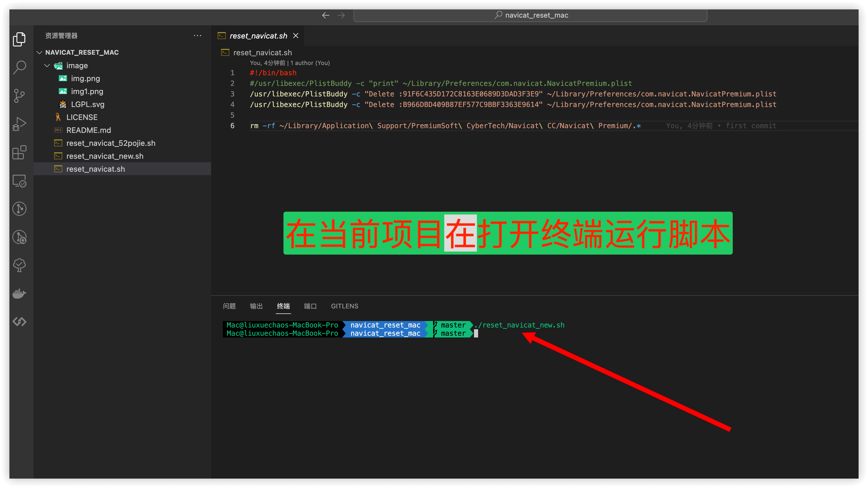Click the navicat_reset_mac command center search
This screenshot has width=868, height=488.
(530, 15)
